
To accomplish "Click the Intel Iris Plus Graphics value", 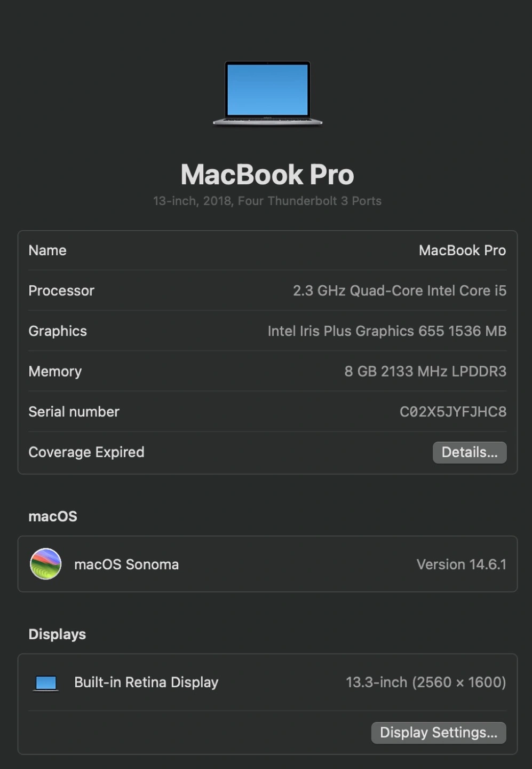I will point(387,331).
